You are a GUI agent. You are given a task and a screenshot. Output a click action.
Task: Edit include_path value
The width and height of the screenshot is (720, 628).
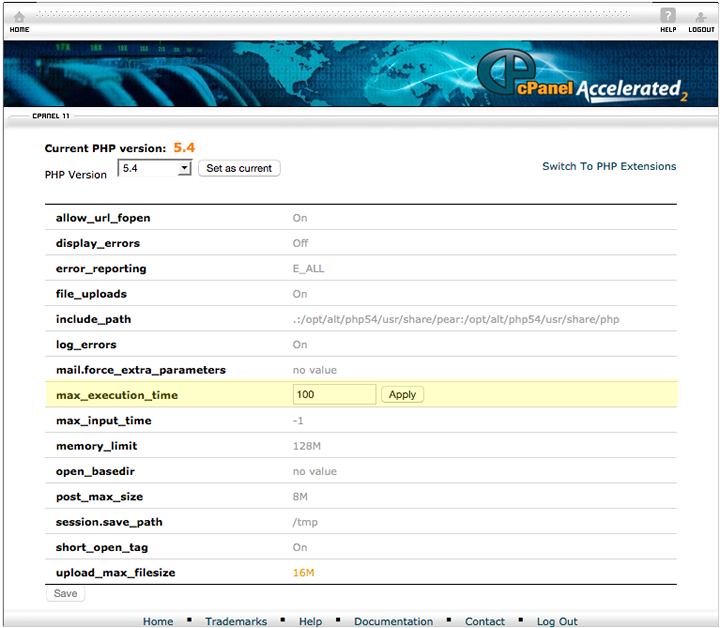pos(456,320)
